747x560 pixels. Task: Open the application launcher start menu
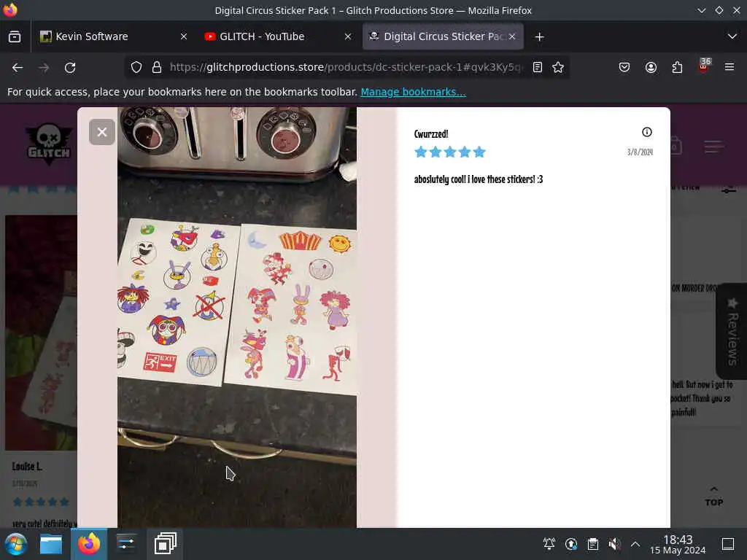(16, 544)
